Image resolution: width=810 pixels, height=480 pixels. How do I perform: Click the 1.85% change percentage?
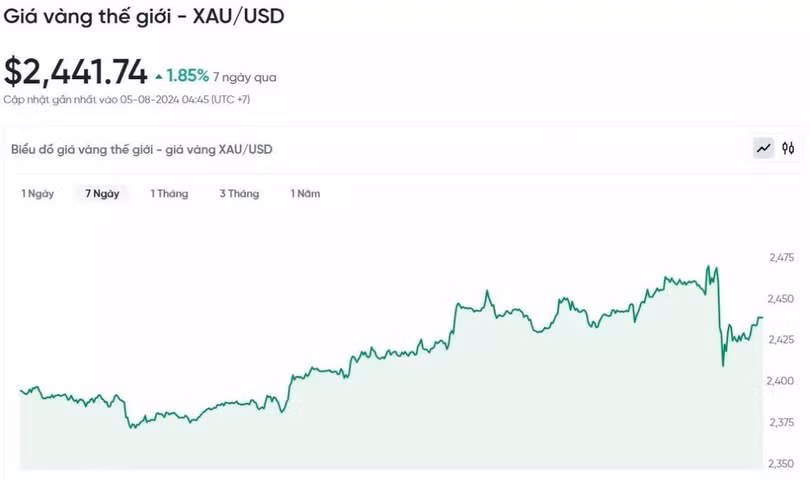[188, 76]
